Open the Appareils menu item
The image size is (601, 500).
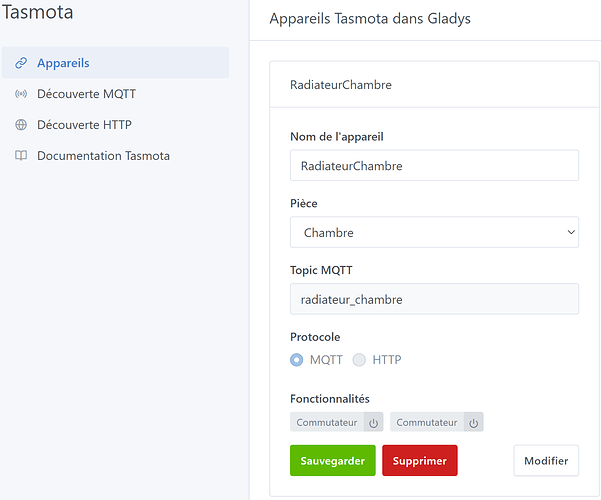[115, 63]
